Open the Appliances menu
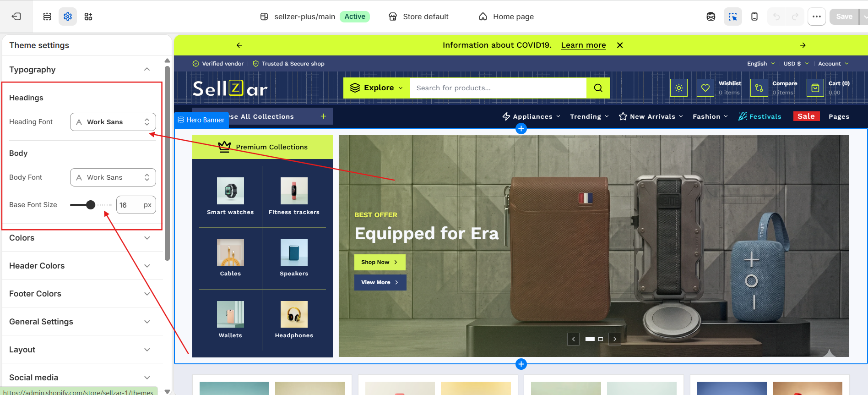868x395 pixels. click(x=532, y=116)
